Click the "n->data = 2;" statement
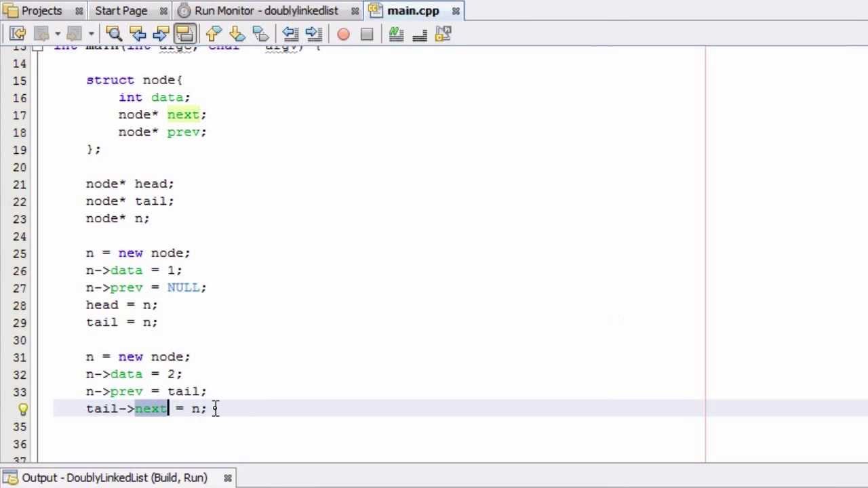The image size is (868, 488). (x=134, y=374)
